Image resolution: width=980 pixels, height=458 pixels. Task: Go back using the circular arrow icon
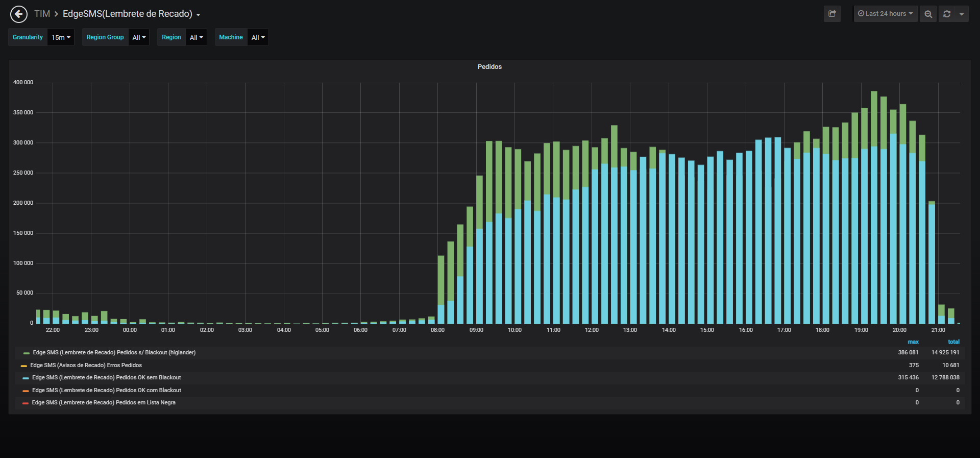click(19, 14)
